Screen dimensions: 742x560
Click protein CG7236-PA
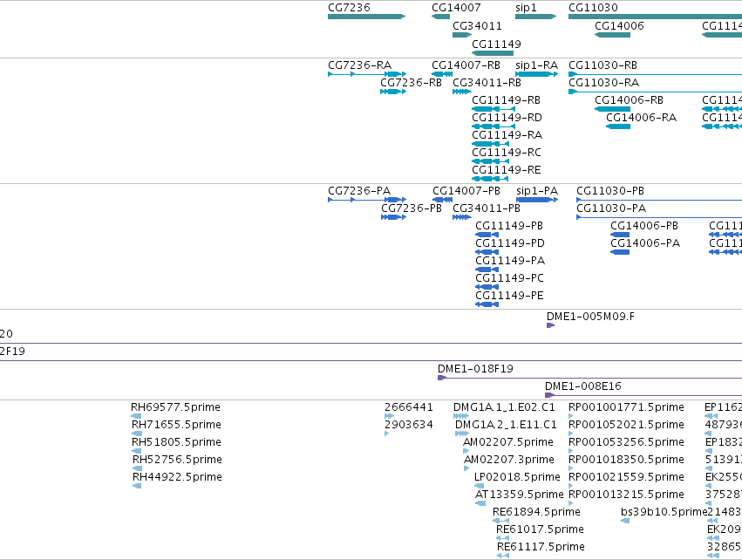(x=367, y=200)
